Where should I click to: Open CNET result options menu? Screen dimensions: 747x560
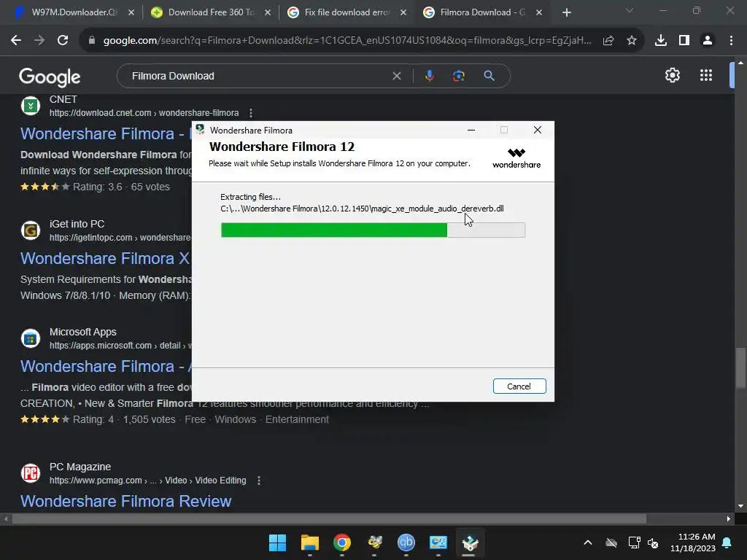(x=251, y=113)
